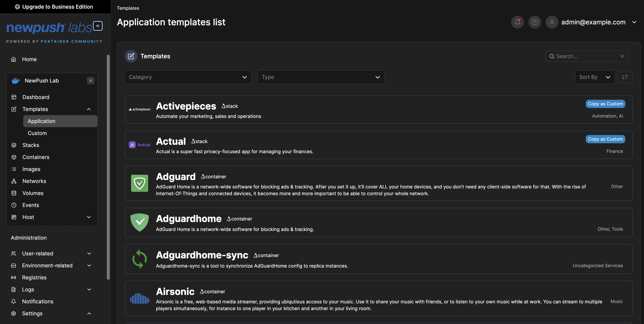Click the Events clock icon

pyautogui.click(x=14, y=205)
